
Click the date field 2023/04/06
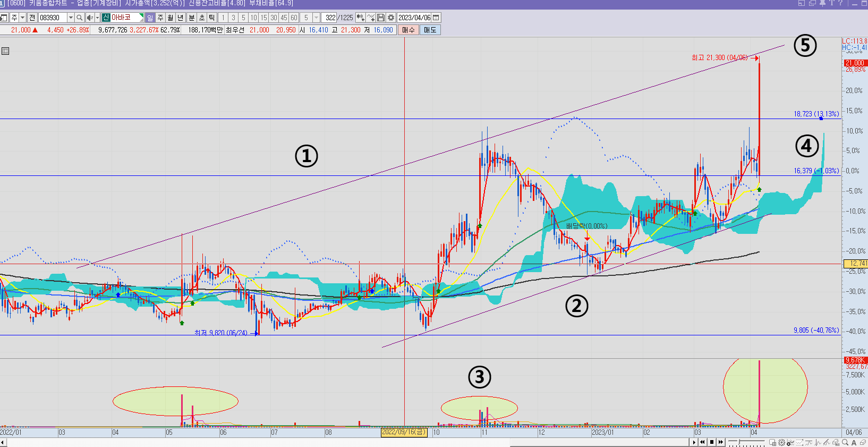click(x=415, y=18)
